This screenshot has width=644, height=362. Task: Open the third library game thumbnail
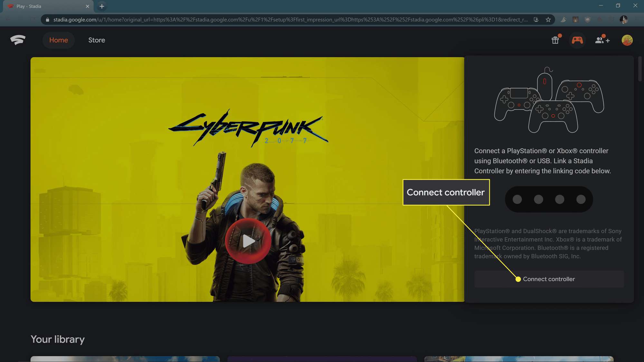(x=519, y=359)
